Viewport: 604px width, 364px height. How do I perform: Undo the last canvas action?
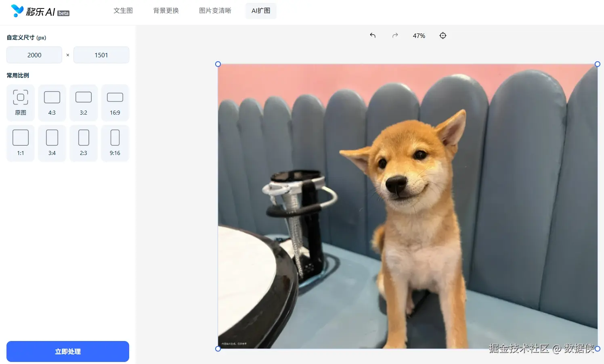click(x=372, y=36)
